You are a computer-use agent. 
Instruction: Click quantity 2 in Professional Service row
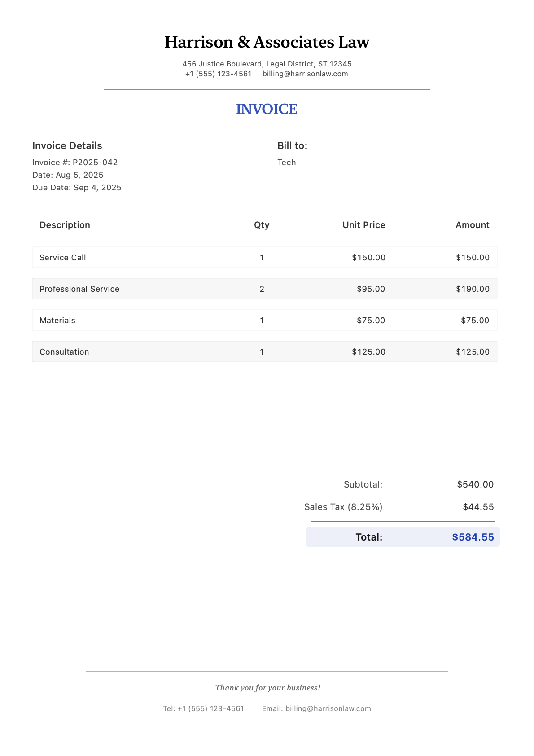click(x=262, y=289)
